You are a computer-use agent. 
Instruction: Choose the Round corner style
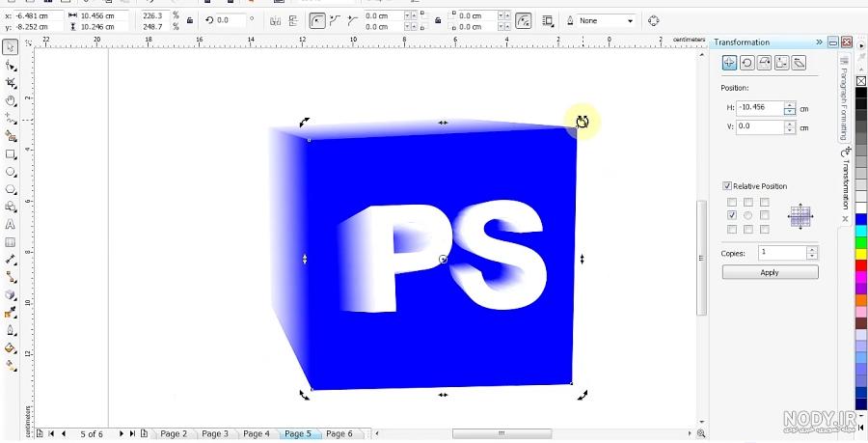(317, 21)
